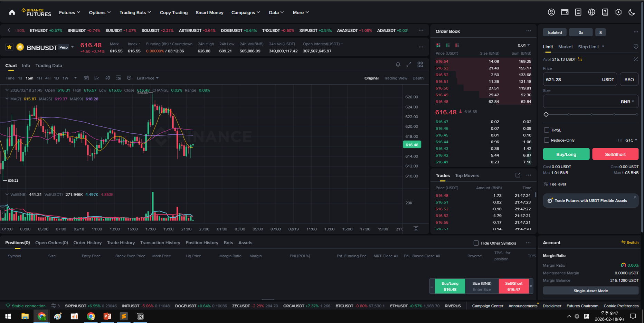The height and width of the screenshot is (323, 644).
Task: Open the settings hexagon icon
Action: 618,12
